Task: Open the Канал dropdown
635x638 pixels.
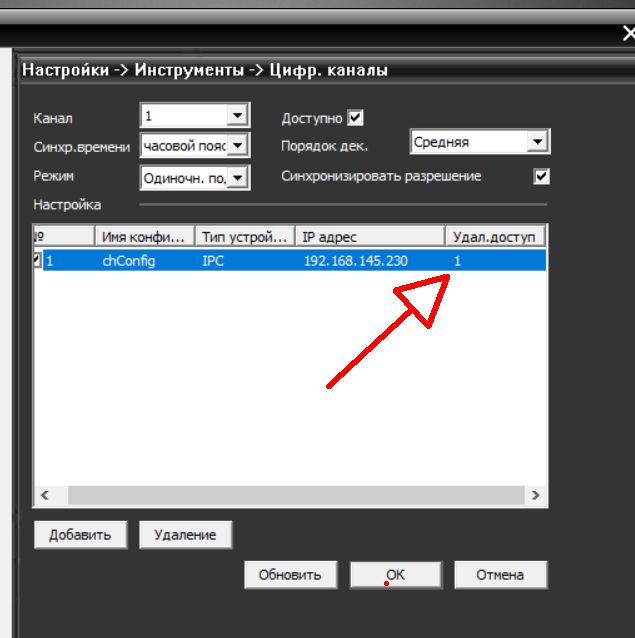Action: tap(237, 117)
